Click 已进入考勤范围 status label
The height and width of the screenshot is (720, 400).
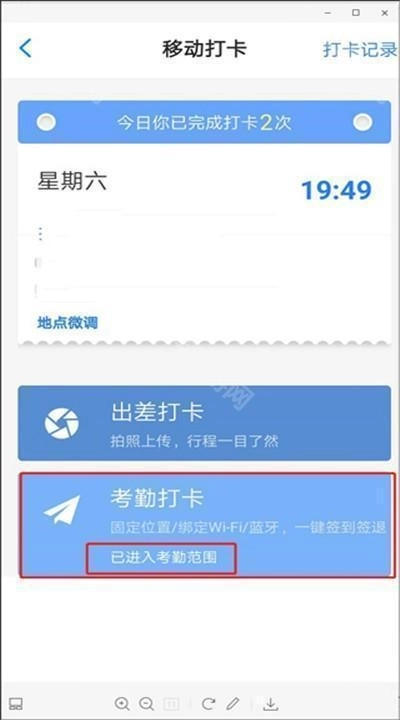coord(163,557)
